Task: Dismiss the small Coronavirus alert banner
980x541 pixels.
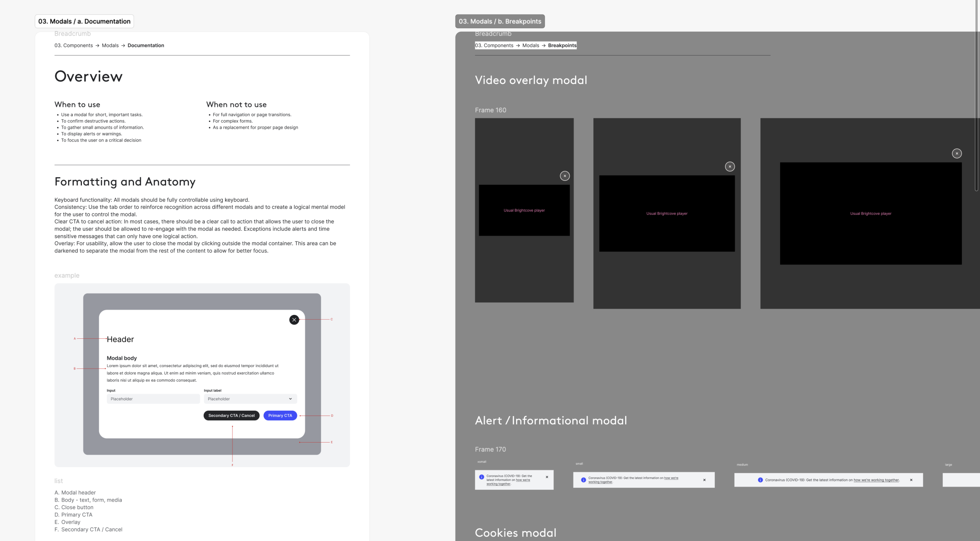Action: 704,480
